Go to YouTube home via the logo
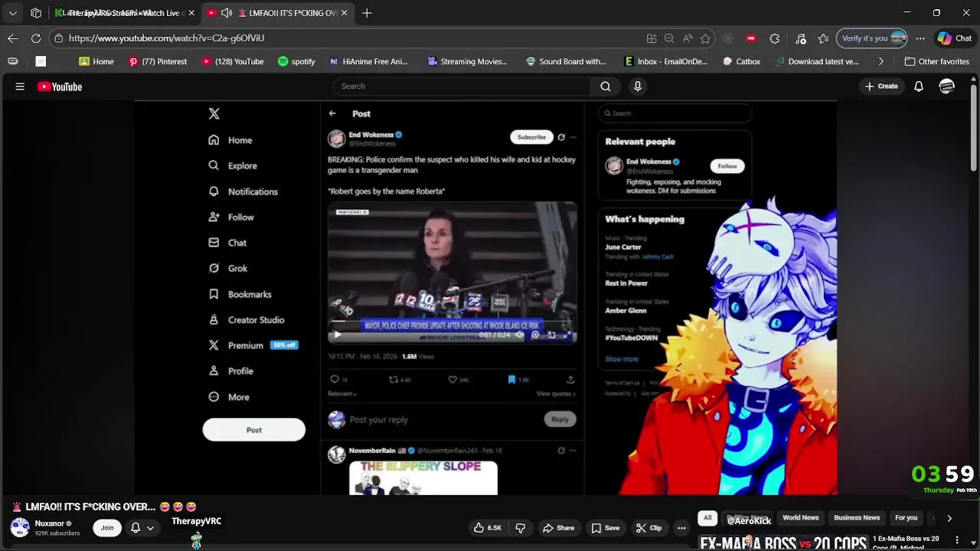Image resolution: width=980 pixels, height=551 pixels. (x=60, y=86)
